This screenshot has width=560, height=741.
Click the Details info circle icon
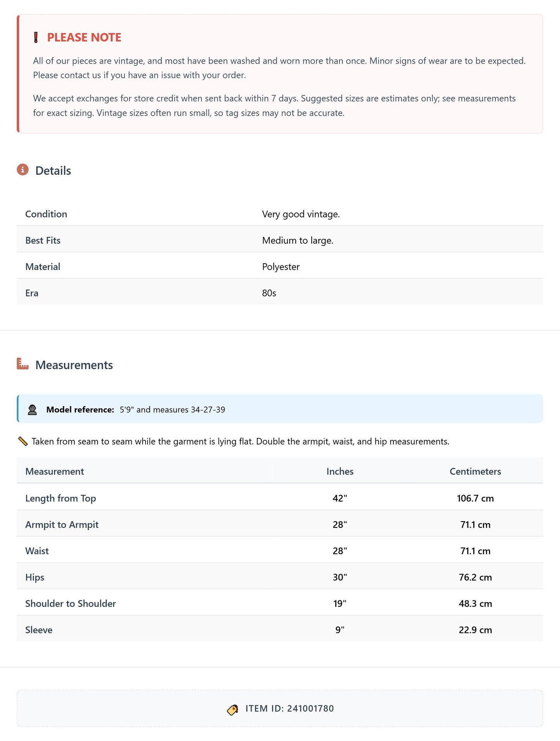click(23, 170)
